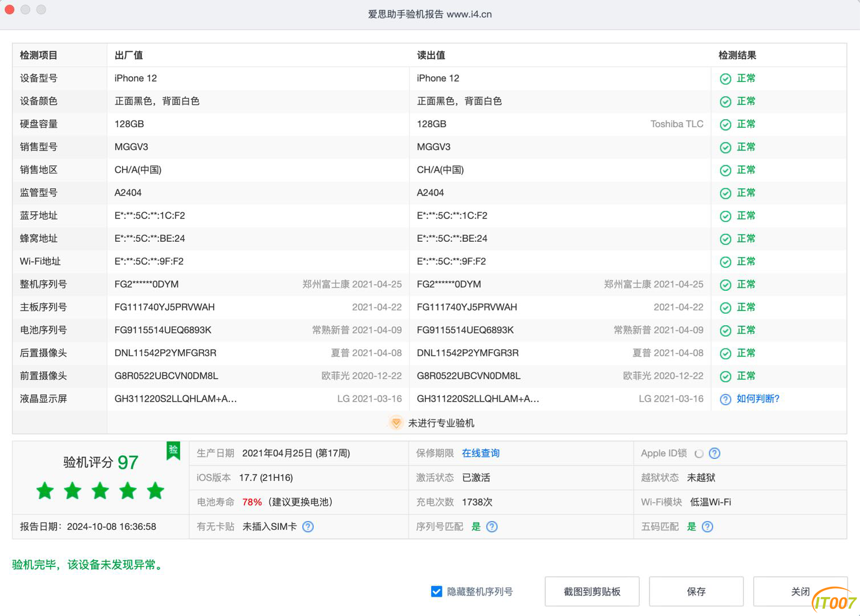Click the 低温Wi-Fi module value
Image resolution: width=860 pixels, height=616 pixels.
(x=710, y=502)
